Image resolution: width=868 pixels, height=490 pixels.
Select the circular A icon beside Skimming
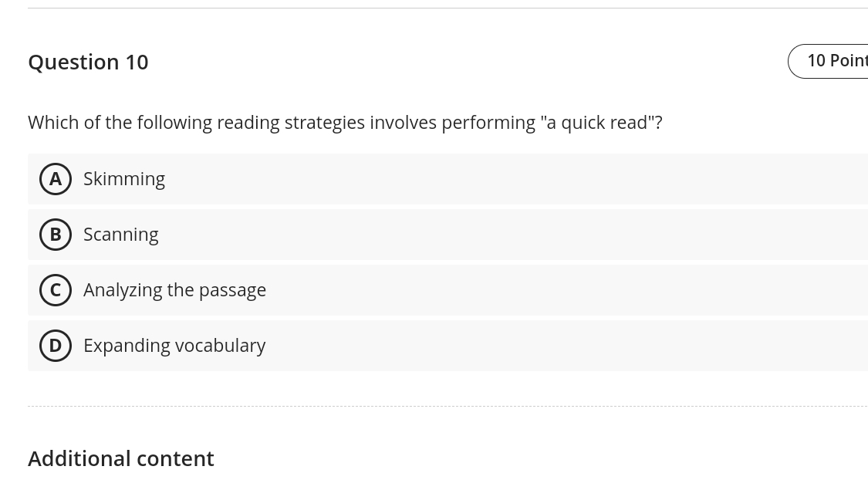coord(56,178)
